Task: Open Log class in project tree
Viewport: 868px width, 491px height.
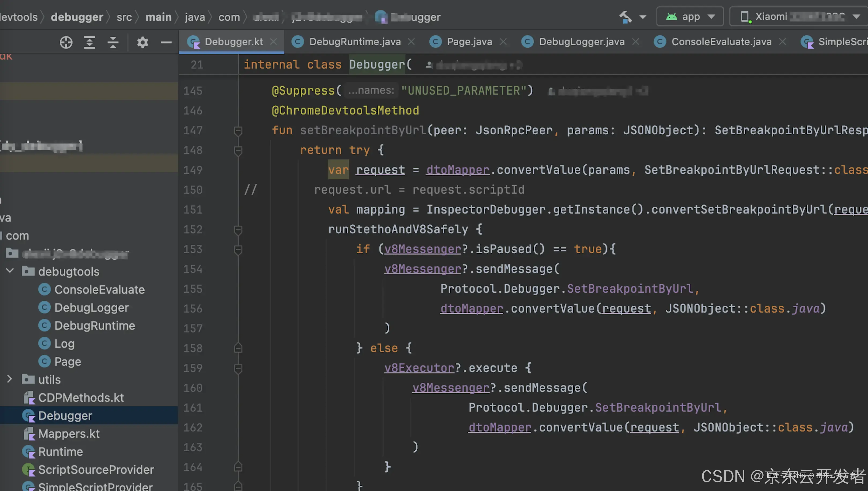Action: pos(65,343)
